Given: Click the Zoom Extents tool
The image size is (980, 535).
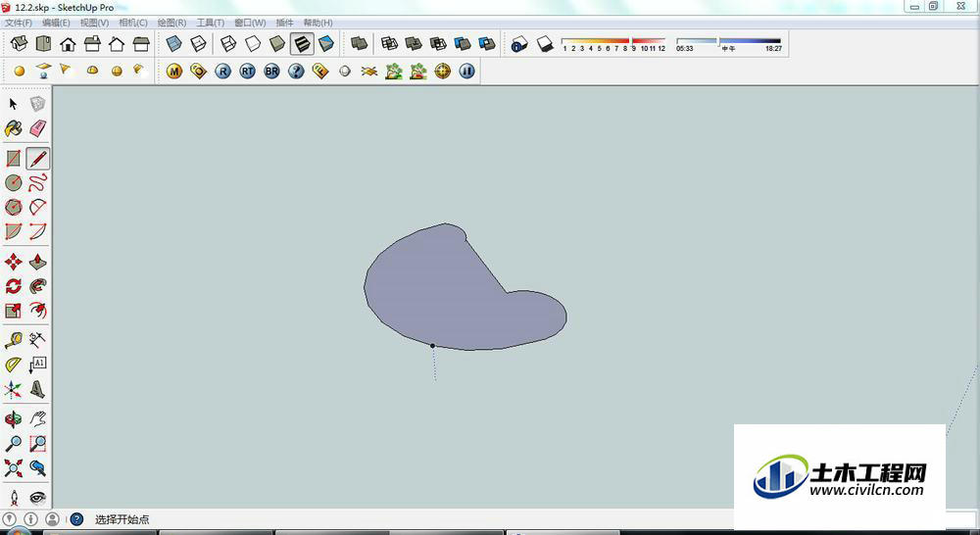Looking at the screenshot, I should (x=13, y=468).
